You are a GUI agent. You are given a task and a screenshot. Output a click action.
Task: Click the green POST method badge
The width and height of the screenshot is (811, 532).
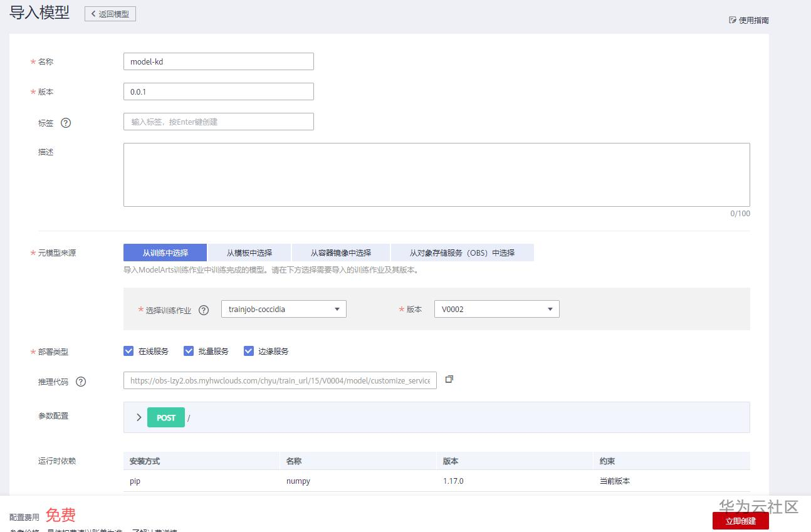coord(165,417)
